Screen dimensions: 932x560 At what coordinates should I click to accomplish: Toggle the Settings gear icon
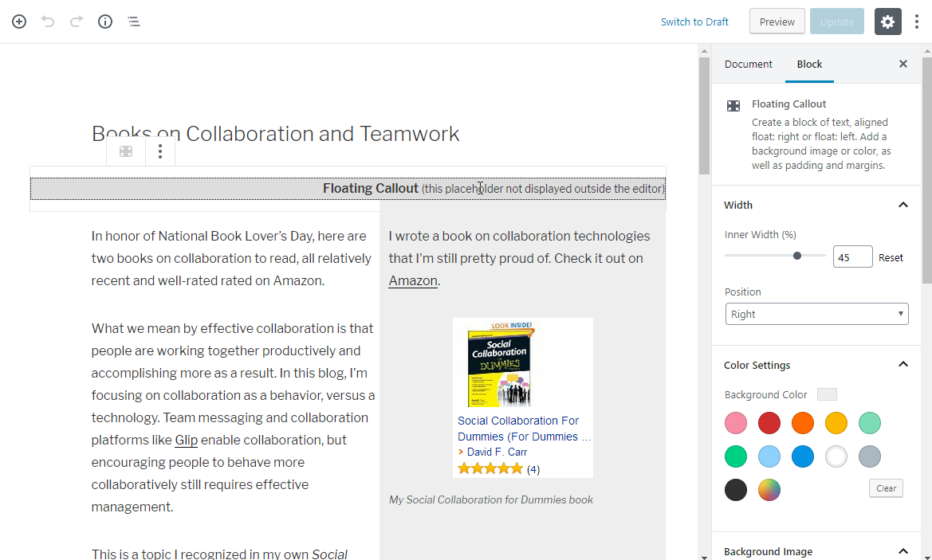pos(887,22)
